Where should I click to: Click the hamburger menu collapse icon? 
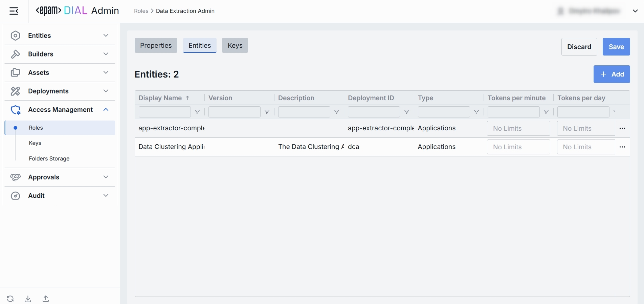[x=14, y=11]
